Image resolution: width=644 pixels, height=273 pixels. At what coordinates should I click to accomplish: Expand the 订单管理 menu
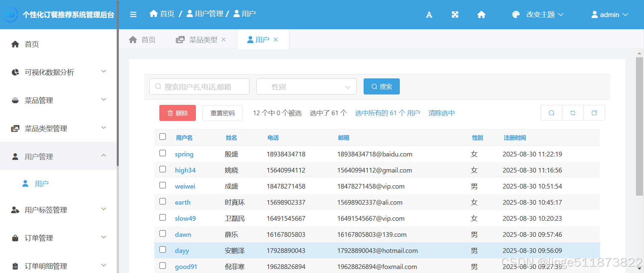[104, 237]
